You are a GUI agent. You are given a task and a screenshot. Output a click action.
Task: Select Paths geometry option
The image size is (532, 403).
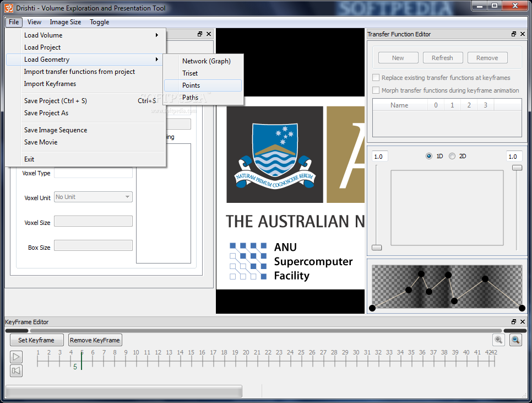tap(203, 98)
